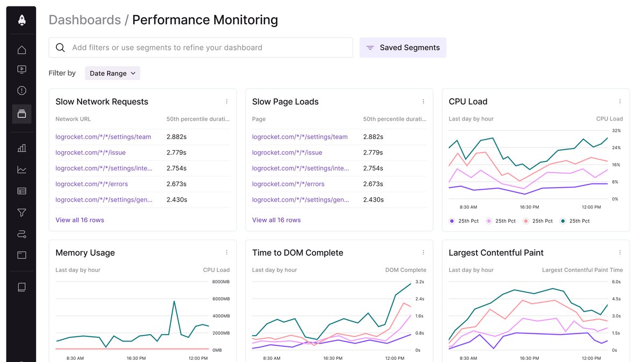Click the salmon legend dot in CPU Load

tap(526, 221)
